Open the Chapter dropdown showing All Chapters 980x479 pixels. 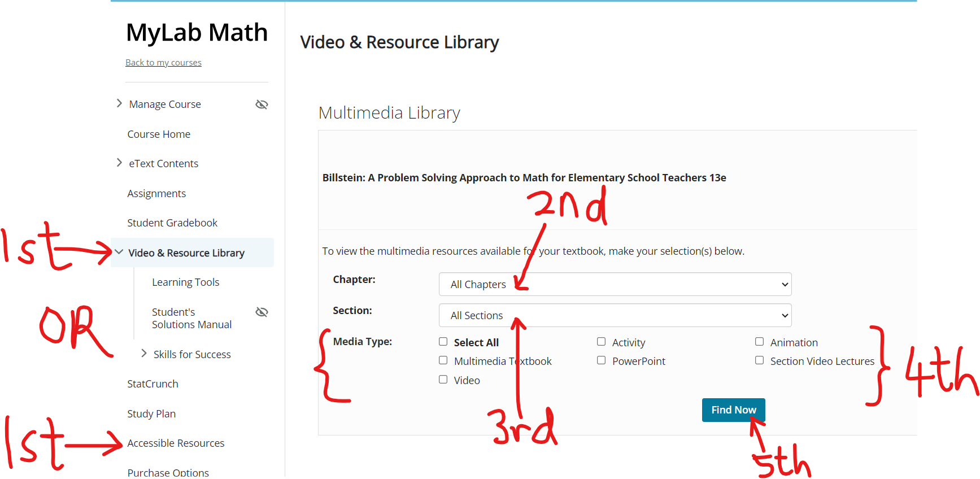click(x=615, y=284)
